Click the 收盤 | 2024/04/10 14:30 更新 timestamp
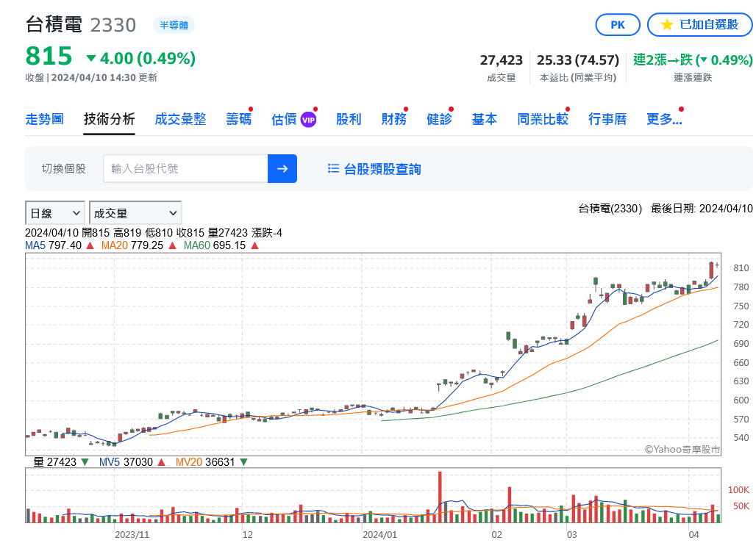This screenshot has height=543, width=756. pos(91,78)
